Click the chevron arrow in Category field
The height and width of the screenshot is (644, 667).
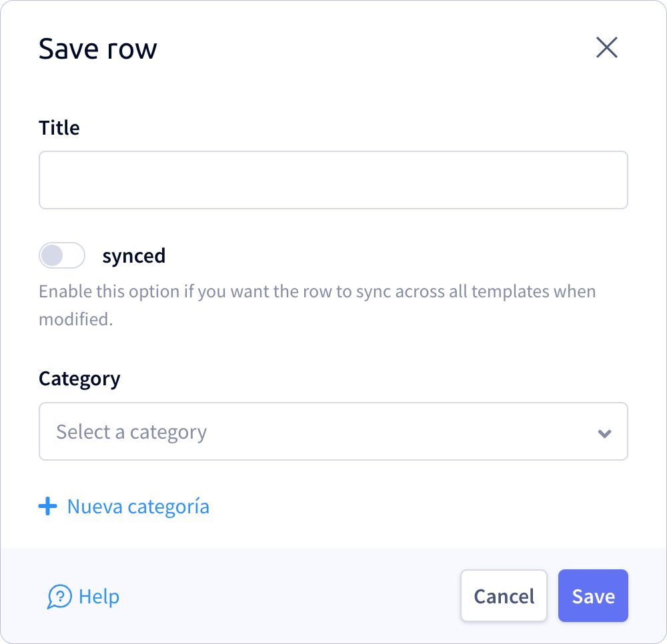[x=604, y=433]
